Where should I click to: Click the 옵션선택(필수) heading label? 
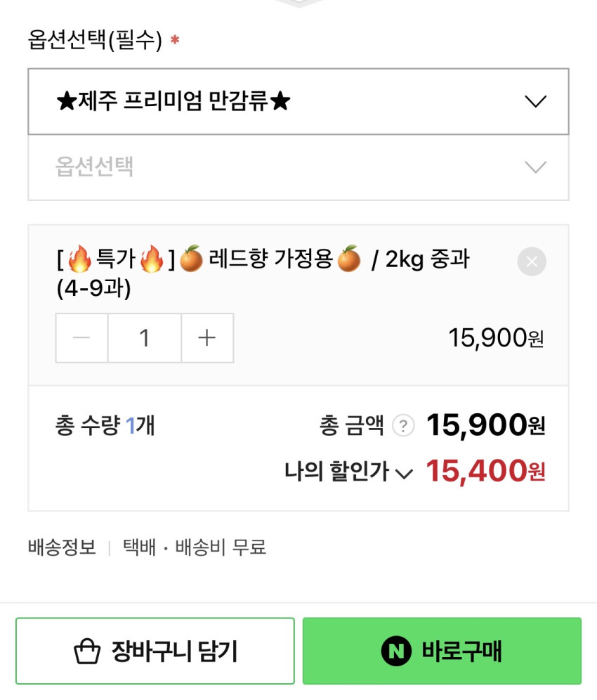(95, 40)
